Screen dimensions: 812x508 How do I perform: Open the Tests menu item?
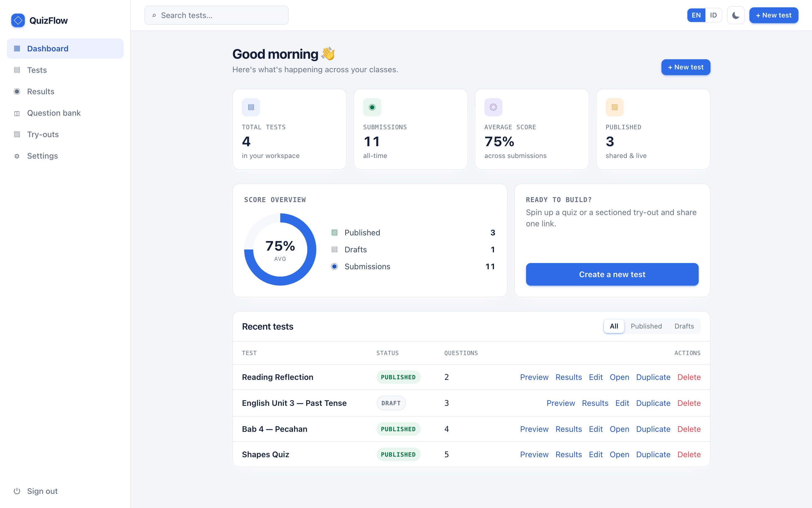(65, 70)
